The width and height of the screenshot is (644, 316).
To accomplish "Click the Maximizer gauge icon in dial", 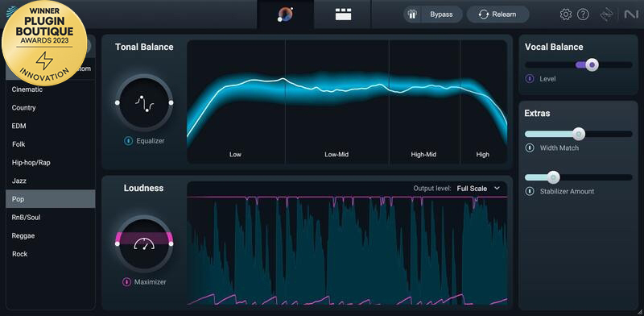I will tap(144, 243).
